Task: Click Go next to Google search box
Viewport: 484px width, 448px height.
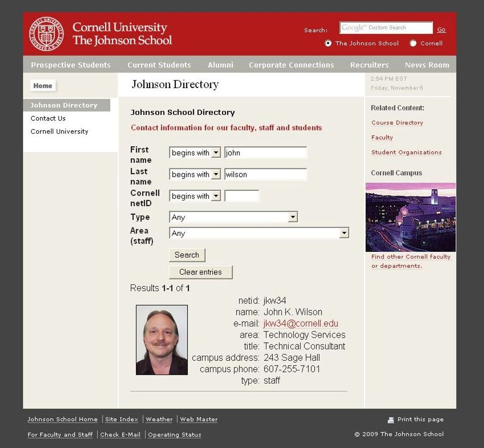Action: [441, 30]
